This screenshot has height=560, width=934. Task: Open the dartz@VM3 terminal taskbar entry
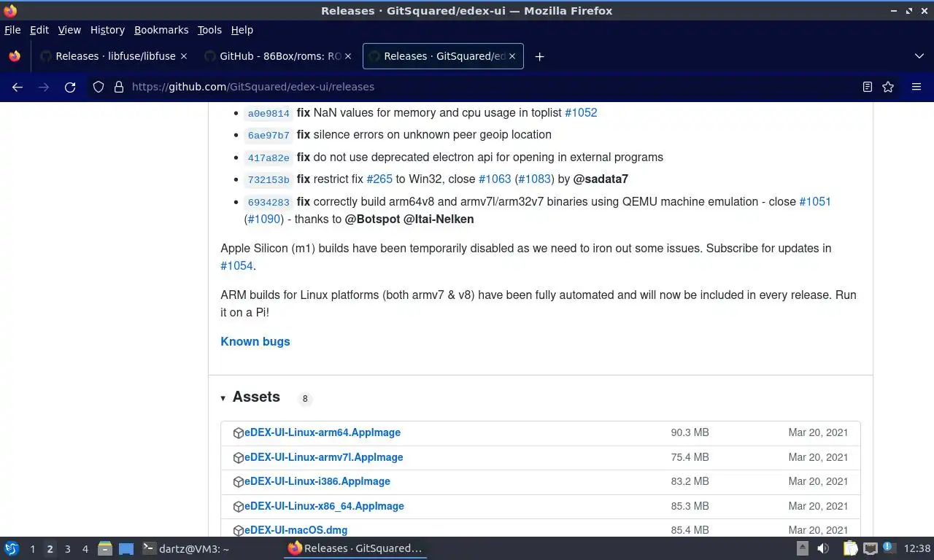tap(186, 549)
